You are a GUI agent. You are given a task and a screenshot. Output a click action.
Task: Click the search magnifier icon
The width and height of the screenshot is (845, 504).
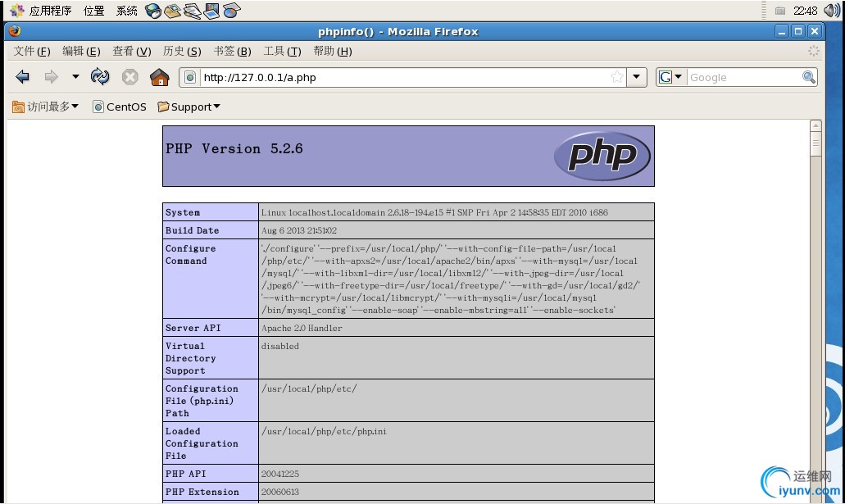point(809,77)
